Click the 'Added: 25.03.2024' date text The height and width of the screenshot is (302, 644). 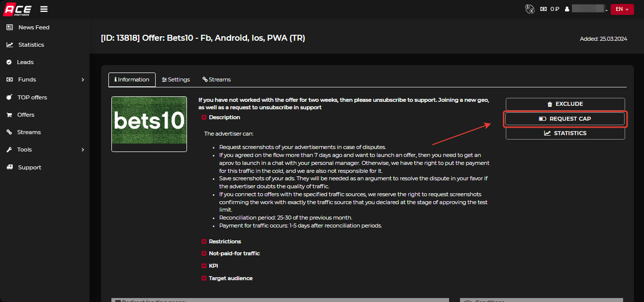coord(603,39)
